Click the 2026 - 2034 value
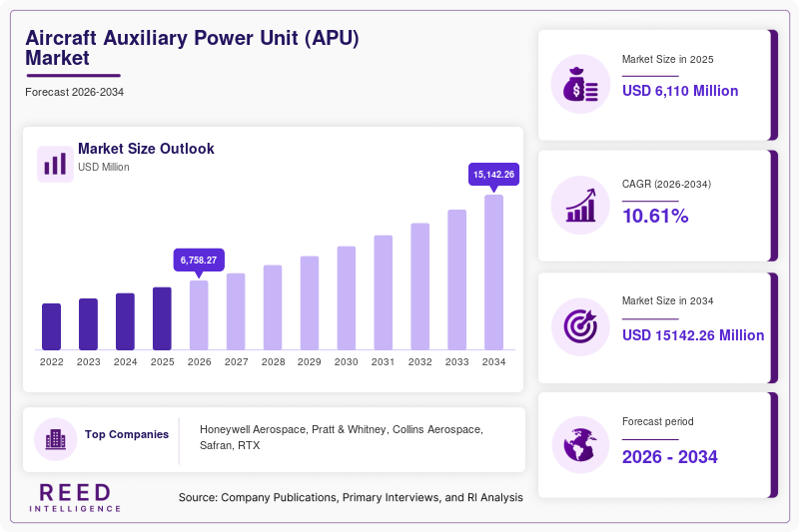799x532 pixels. click(x=669, y=457)
